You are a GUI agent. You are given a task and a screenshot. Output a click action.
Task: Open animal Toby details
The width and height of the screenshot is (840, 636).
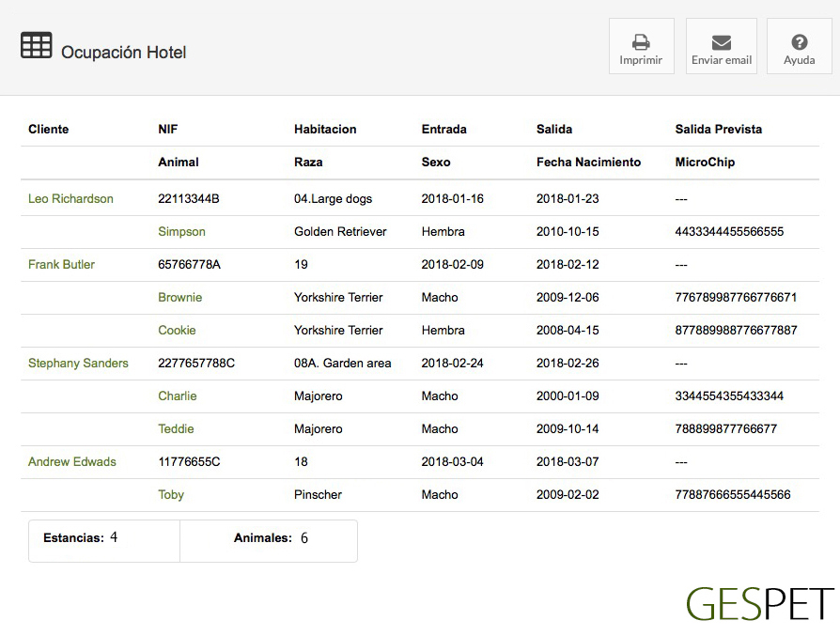click(171, 495)
